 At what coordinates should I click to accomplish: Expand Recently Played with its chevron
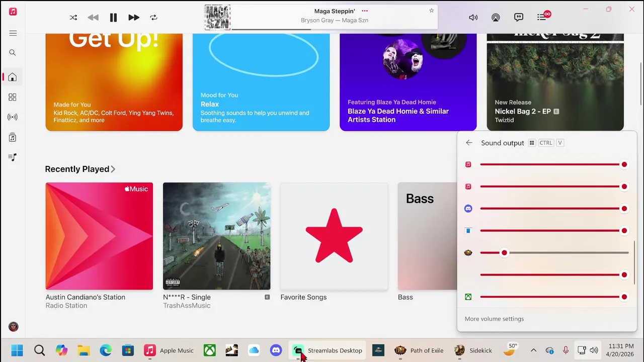click(x=113, y=169)
